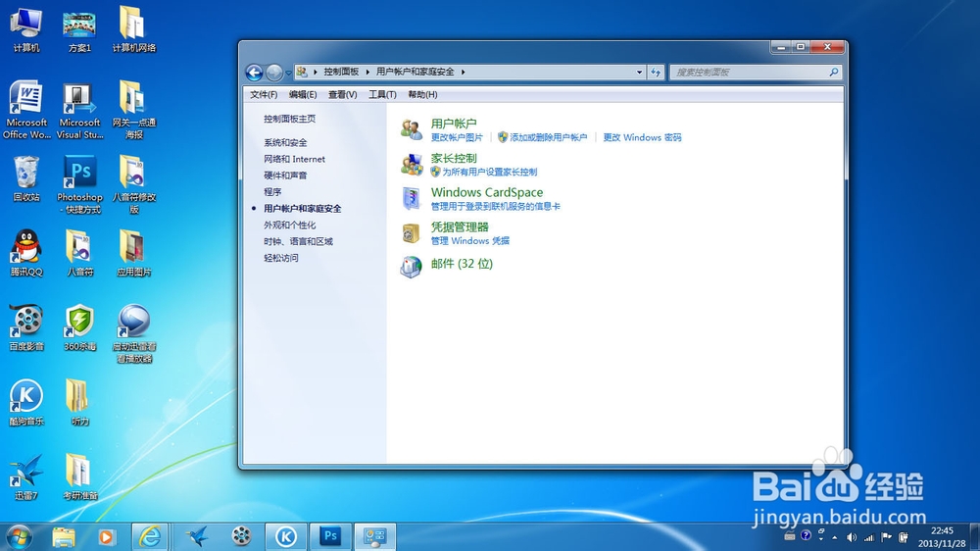980x551 pixels.
Task: Open Windows Explorer folder in taskbar
Action: point(64,536)
